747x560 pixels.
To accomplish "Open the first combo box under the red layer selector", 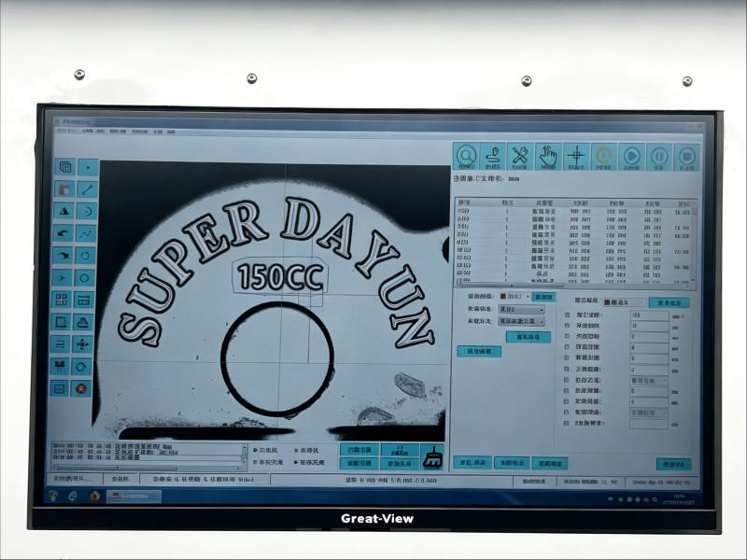I will click(521, 310).
